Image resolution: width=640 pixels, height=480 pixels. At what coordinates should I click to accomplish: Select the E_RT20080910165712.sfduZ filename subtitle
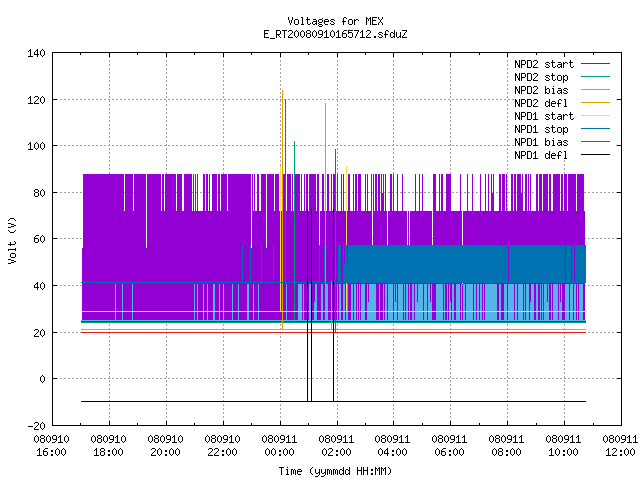tap(335, 34)
